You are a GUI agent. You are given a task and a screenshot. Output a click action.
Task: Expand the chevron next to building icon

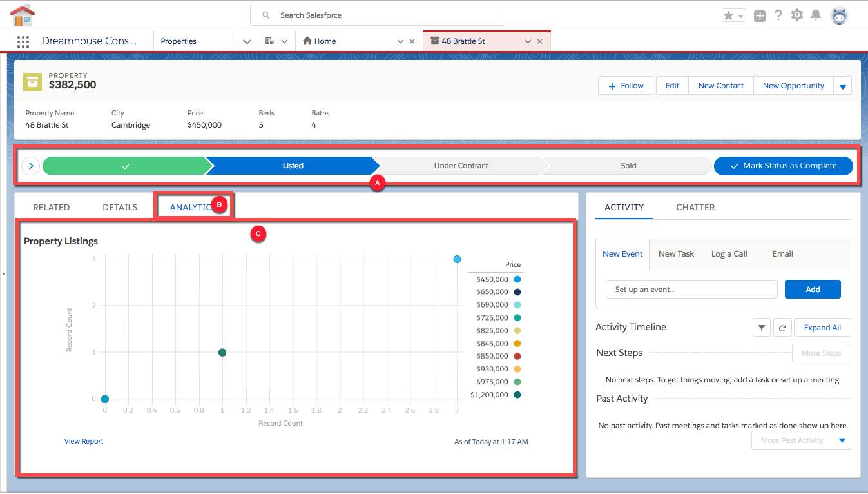284,41
